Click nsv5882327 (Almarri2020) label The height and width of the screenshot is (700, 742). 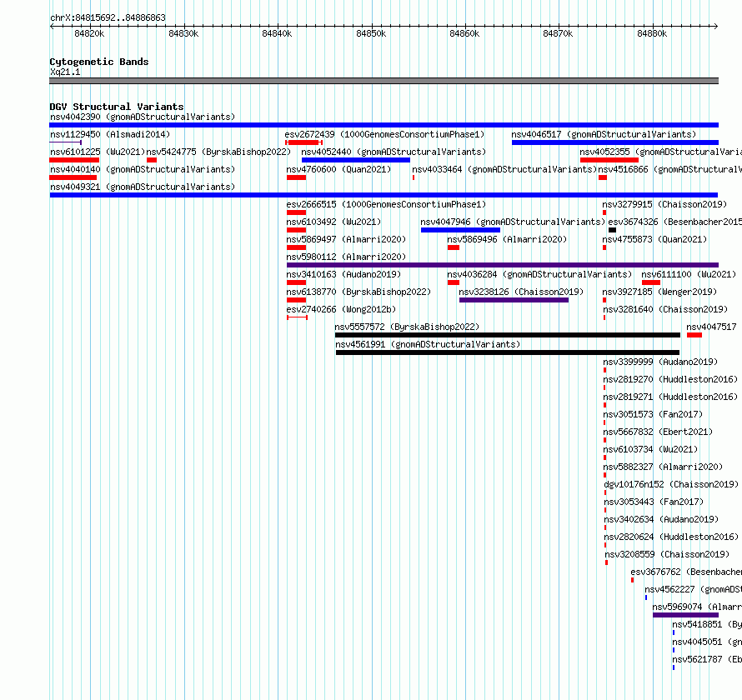click(x=663, y=467)
